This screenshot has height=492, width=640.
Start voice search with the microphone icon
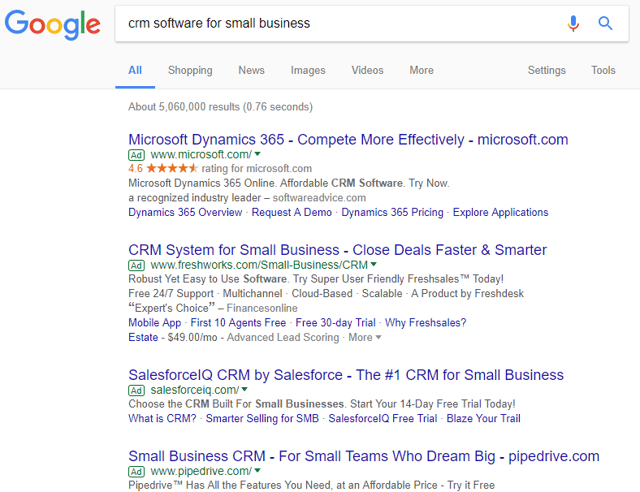click(573, 24)
